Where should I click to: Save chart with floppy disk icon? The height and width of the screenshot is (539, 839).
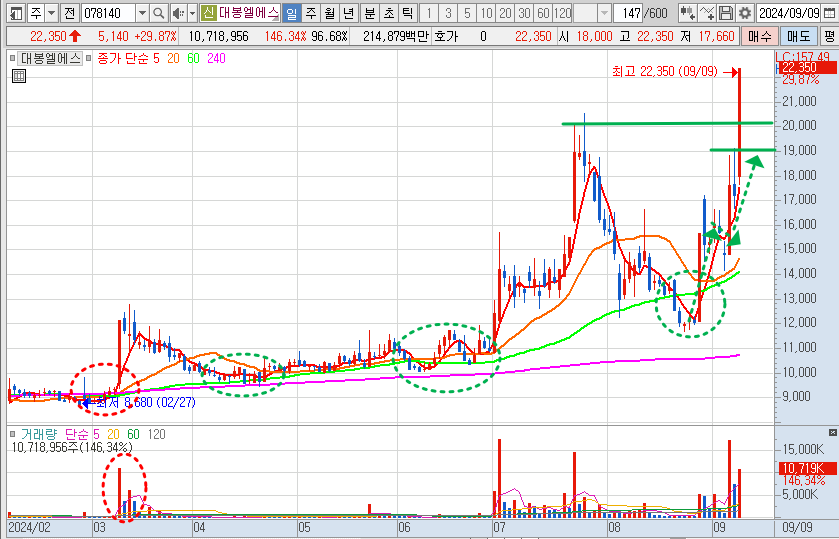point(726,13)
